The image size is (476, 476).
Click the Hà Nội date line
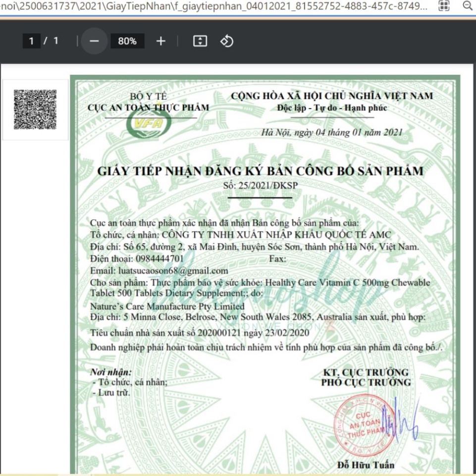(332, 132)
